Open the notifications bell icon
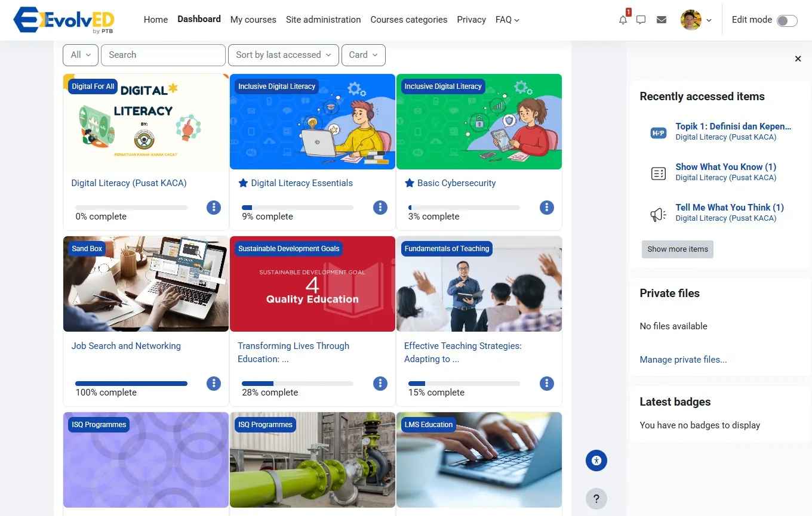 point(623,20)
